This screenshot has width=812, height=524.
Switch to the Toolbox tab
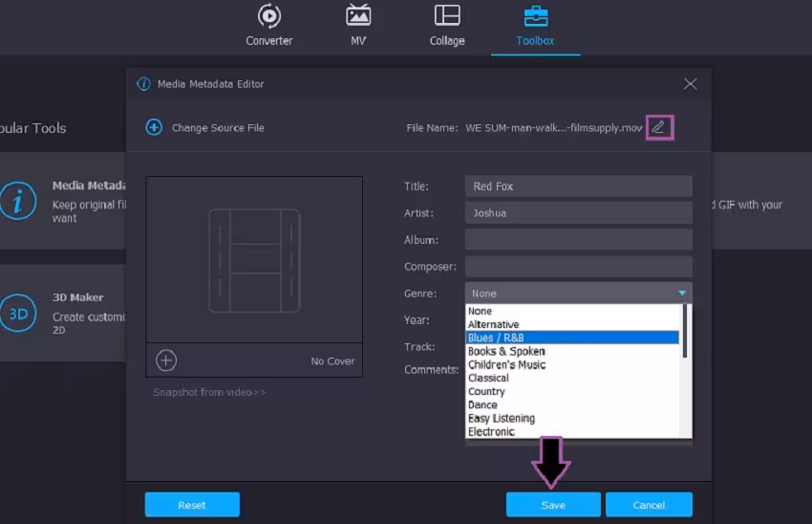tap(536, 26)
